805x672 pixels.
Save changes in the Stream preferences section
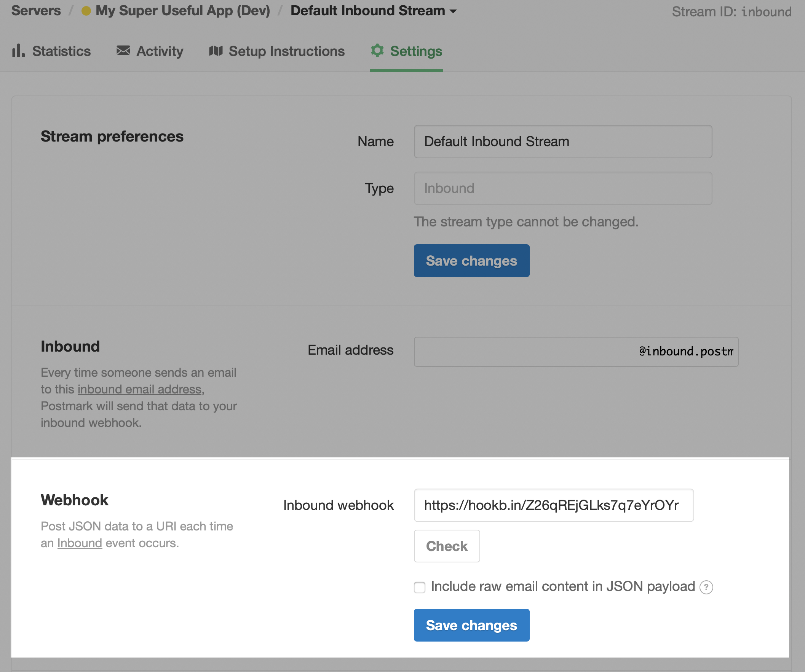(x=471, y=261)
